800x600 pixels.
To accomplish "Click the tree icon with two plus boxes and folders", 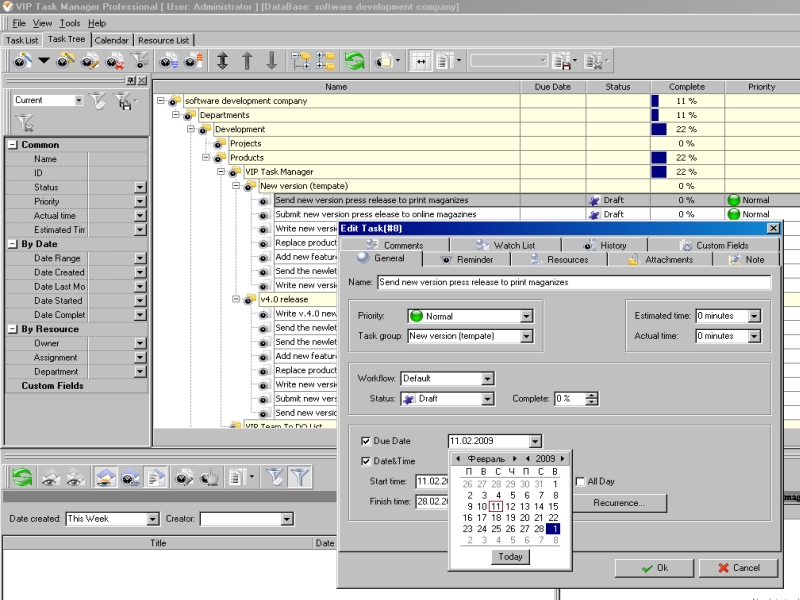I will point(326,61).
